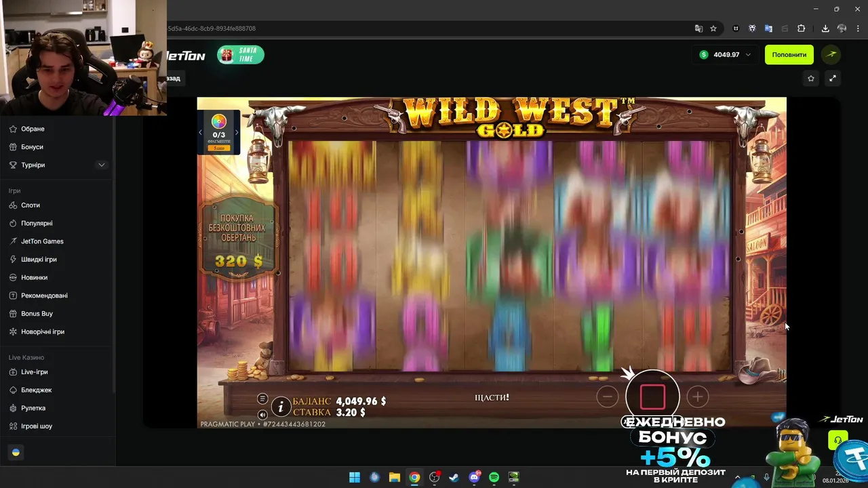The image size is (868, 488).
Task: Click the Ukrainian flag language selector
Action: click(x=16, y=452)
